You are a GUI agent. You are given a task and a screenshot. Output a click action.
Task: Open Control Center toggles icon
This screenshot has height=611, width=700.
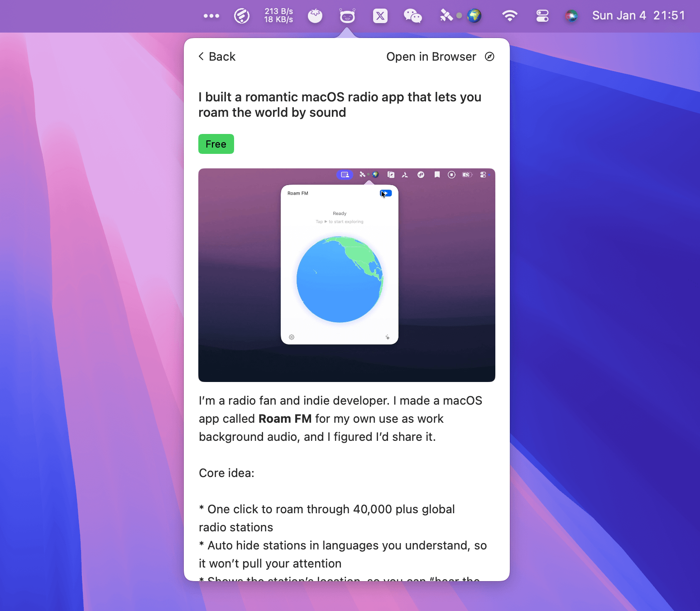(542, 16)
